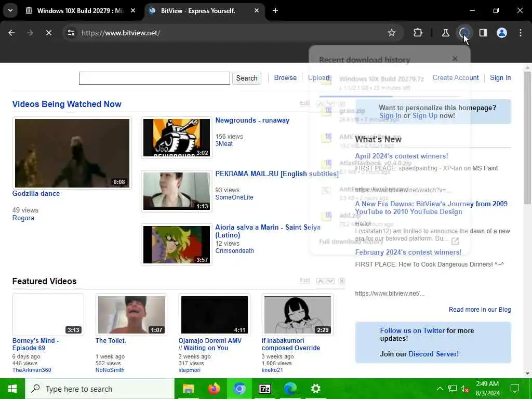
Task: Launch Firefox from the taskbar
Action: point(214,389)
